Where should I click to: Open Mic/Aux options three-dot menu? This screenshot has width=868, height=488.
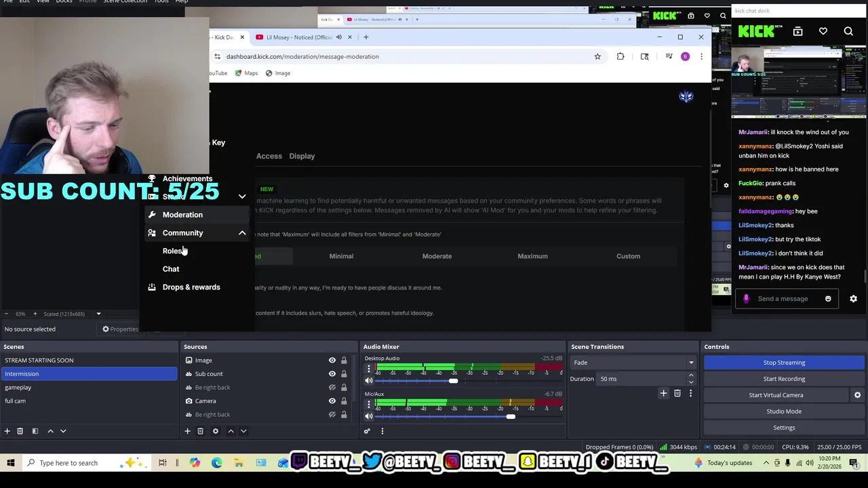[369, 405]
